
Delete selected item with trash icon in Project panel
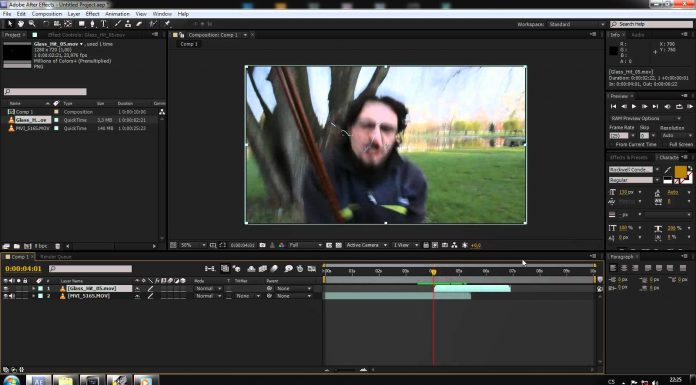pos(57,246)
